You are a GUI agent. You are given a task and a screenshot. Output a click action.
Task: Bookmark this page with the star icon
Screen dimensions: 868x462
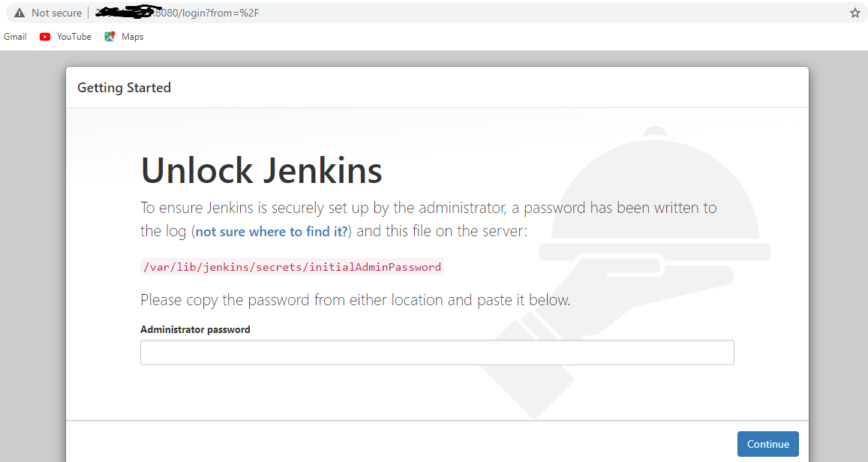(x=854, y=13)
